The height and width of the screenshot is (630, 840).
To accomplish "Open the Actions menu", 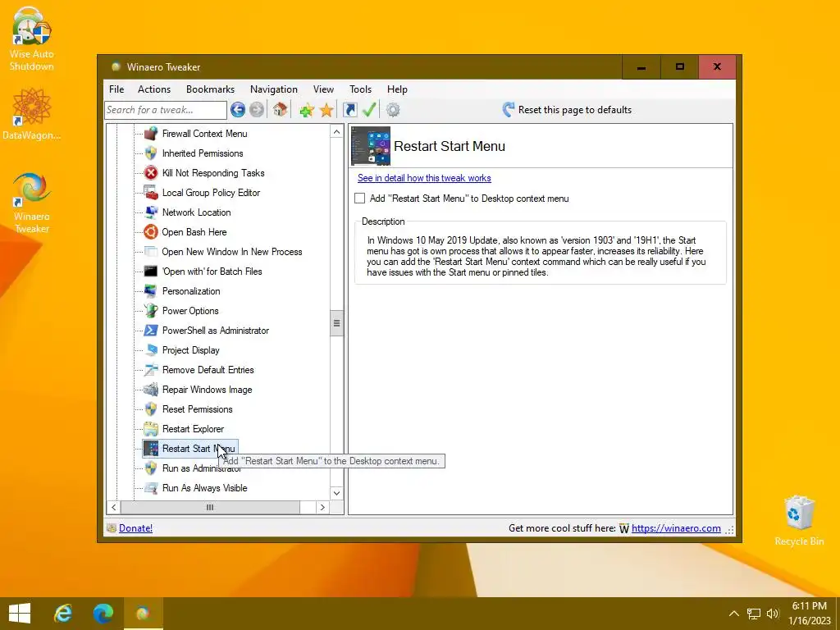I will pyautogui.click(x=153, y=89).
